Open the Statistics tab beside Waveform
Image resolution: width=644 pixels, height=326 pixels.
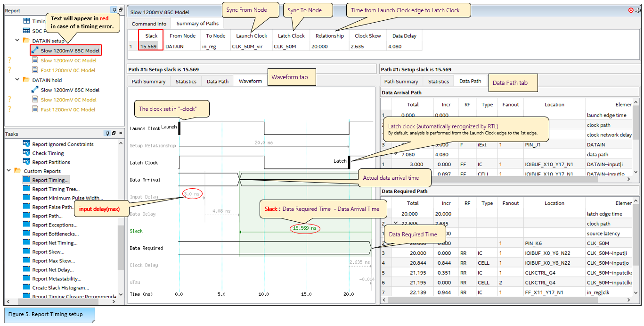(x=186, y=82)
